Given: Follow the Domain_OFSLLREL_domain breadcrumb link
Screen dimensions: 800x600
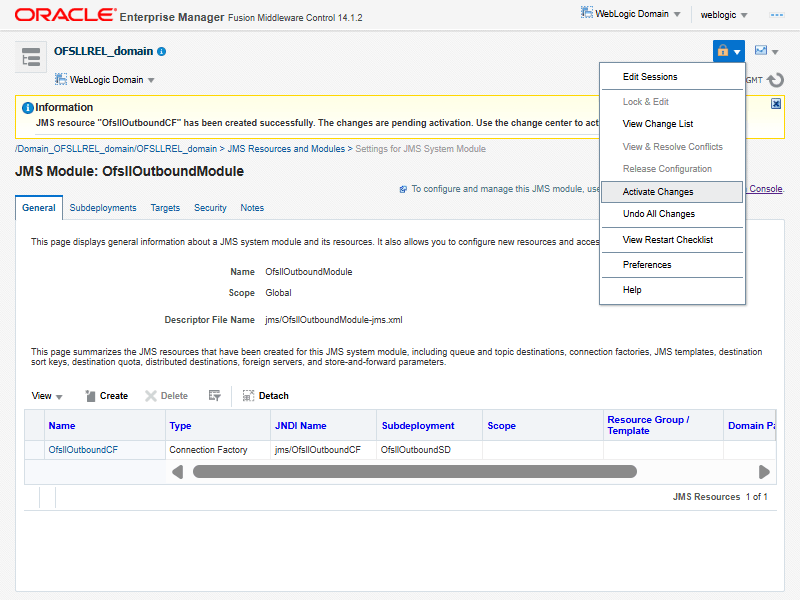Looking at the screenshot, I should tap(116, 148).
